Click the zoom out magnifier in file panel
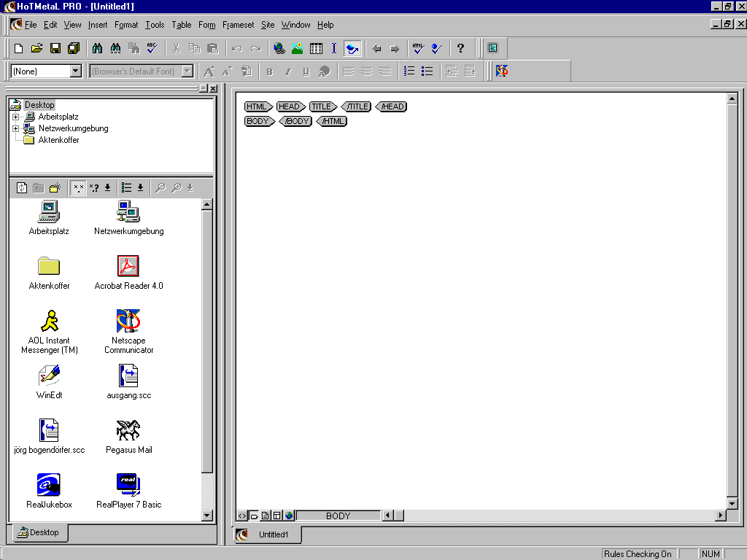The image size is (747, 560). click(x=160, y=187)
